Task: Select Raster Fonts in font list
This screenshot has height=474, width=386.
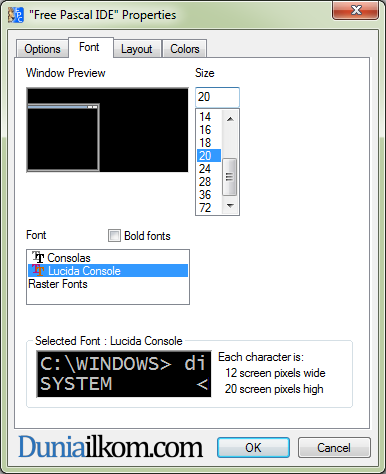Action: coord(108,284)
